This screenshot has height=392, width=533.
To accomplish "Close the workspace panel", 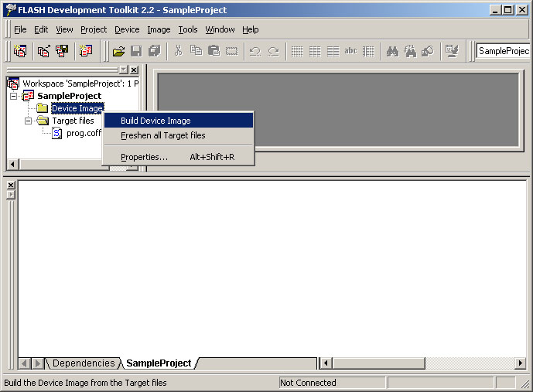I will [135, 70].
